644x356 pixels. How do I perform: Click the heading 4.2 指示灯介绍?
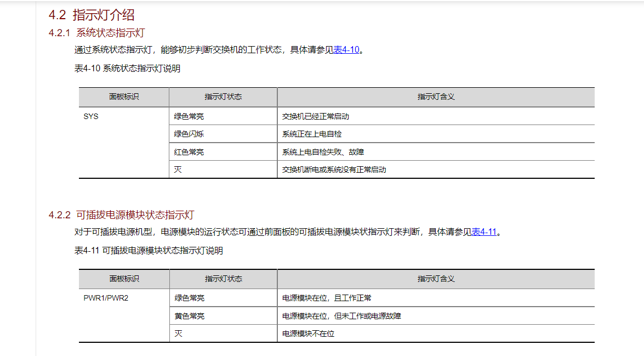click(x=92, y=15)
